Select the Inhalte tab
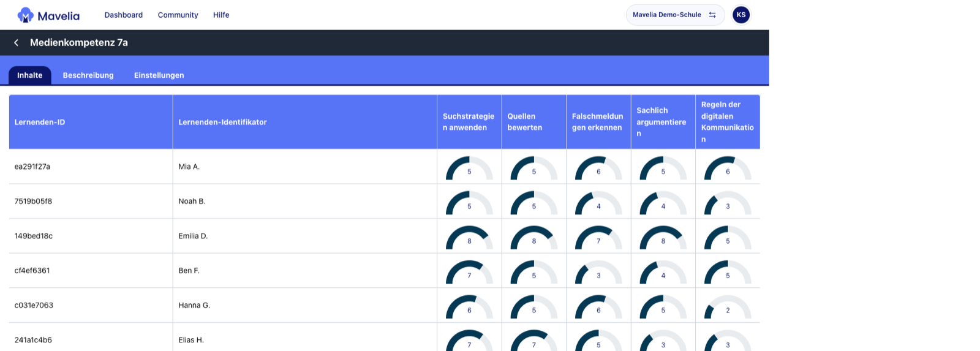This screenshot has width=980, height=351. click(30, 75)
